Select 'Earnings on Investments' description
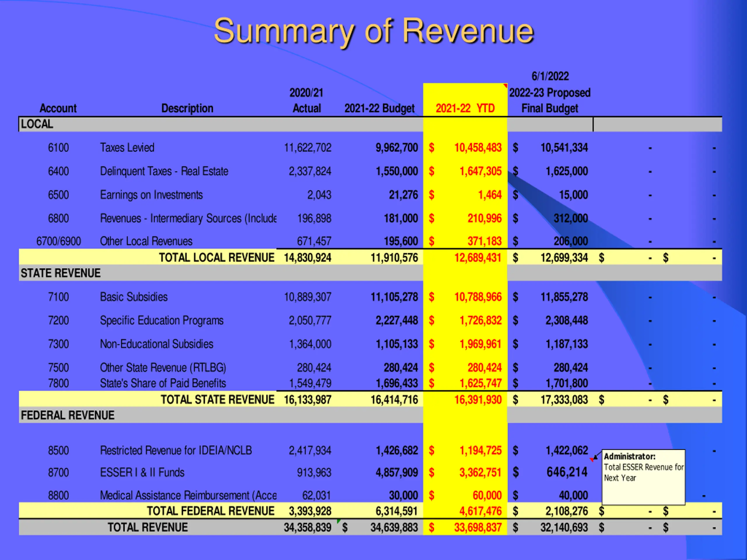747x560 pixels. [151, 195]
